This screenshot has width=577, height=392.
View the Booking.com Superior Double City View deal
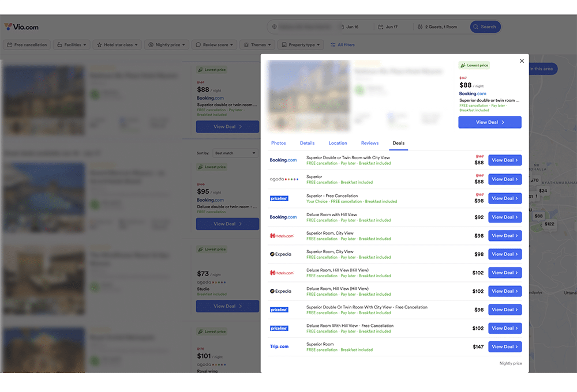(x=504, y=160)
